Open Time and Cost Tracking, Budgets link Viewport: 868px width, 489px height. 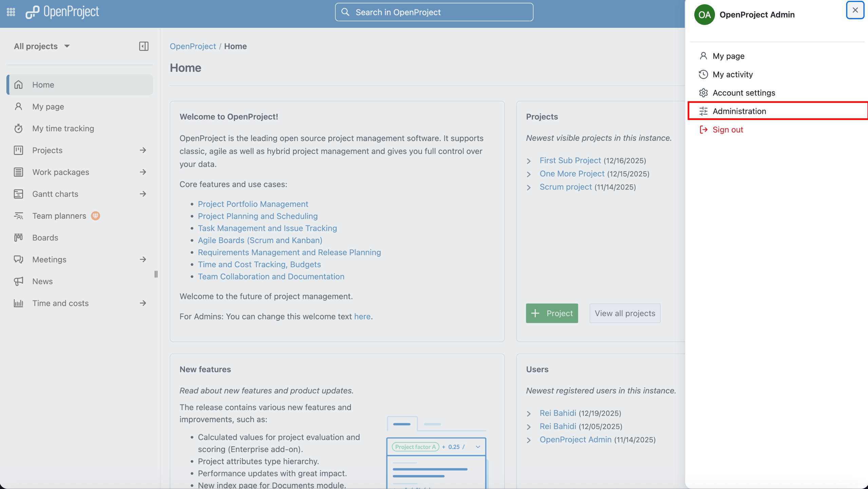[x=259, y=265]
